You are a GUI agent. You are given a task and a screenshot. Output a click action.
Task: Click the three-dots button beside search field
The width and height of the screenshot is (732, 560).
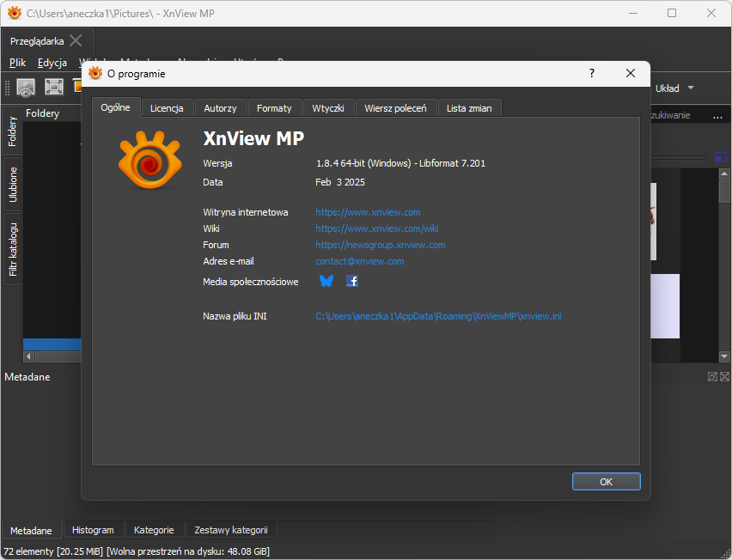718,117
